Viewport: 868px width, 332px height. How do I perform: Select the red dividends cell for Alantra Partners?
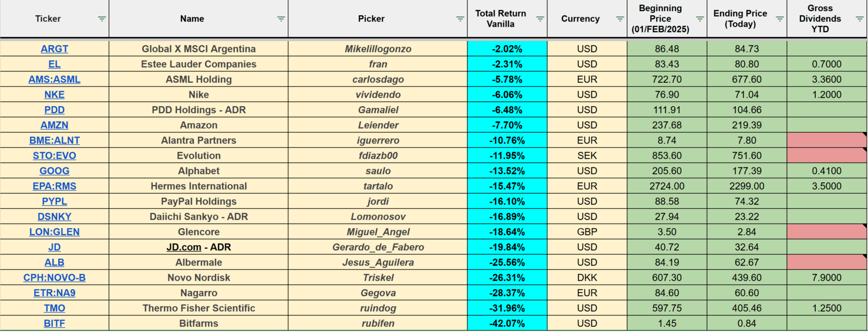click(827, 140)
